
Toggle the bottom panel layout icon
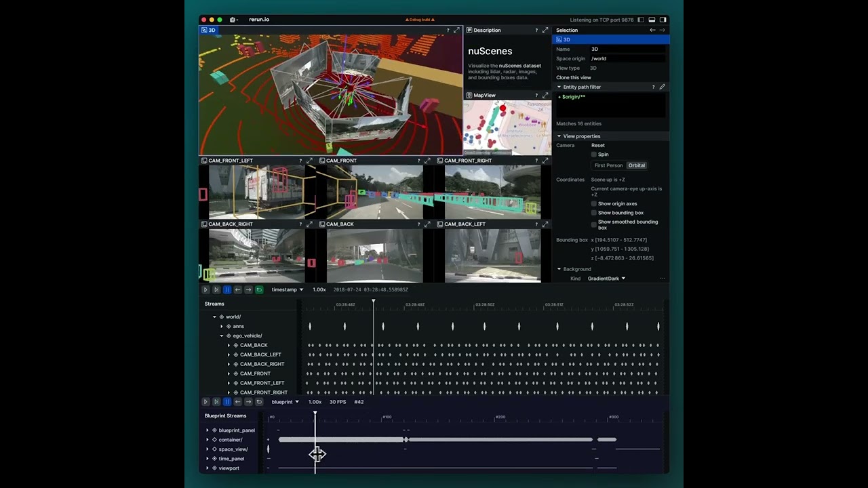tap(652, 20)
